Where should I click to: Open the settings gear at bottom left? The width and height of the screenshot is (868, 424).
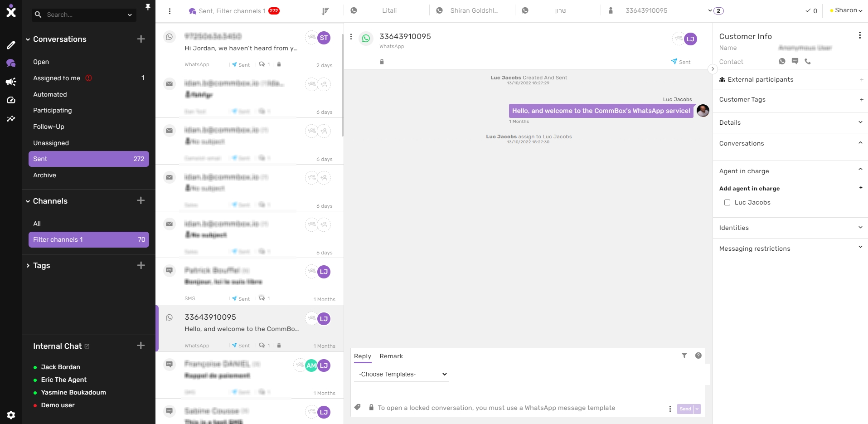[x=11, y=414]
